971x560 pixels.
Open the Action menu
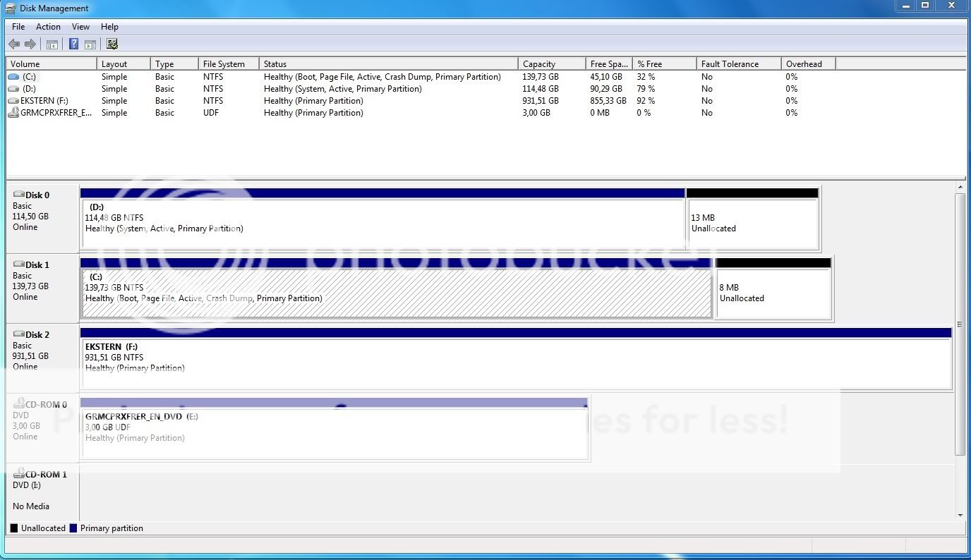[x=48, y=27]
